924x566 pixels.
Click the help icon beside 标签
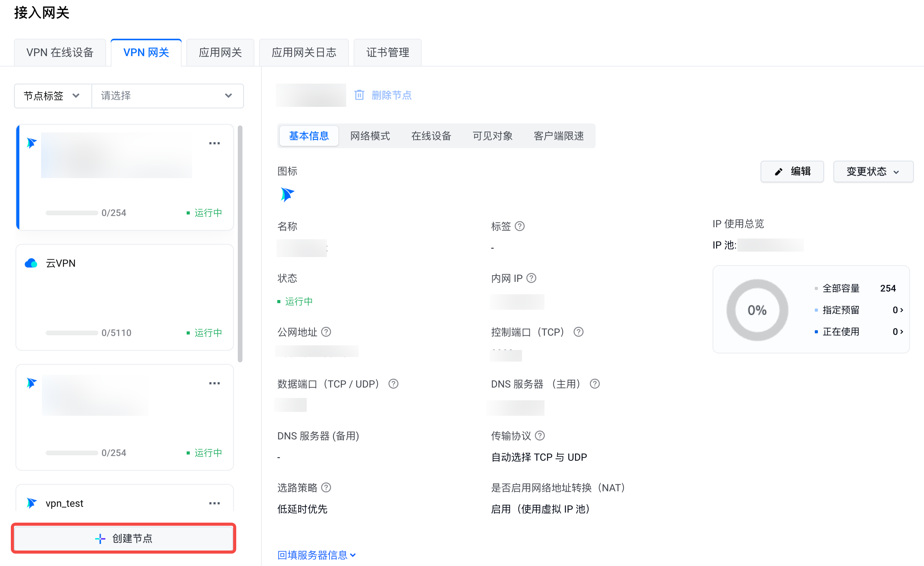[x=520, y=226]
